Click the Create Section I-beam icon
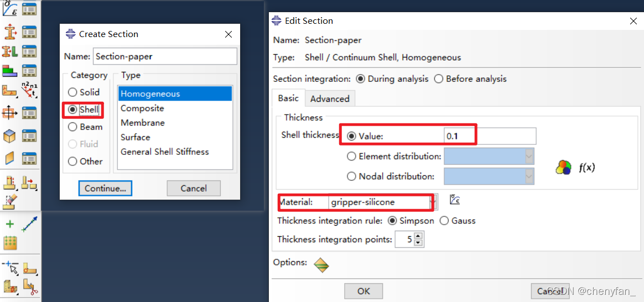Image resolution: width=644 pixels, height=302 pixels. coord(11,32)
